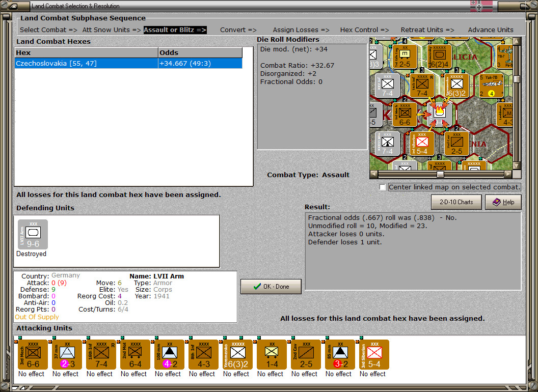Click the 2-5 cavalry counter below the combat hex
This screenshot has width=538, height=392.
point(456,143)
